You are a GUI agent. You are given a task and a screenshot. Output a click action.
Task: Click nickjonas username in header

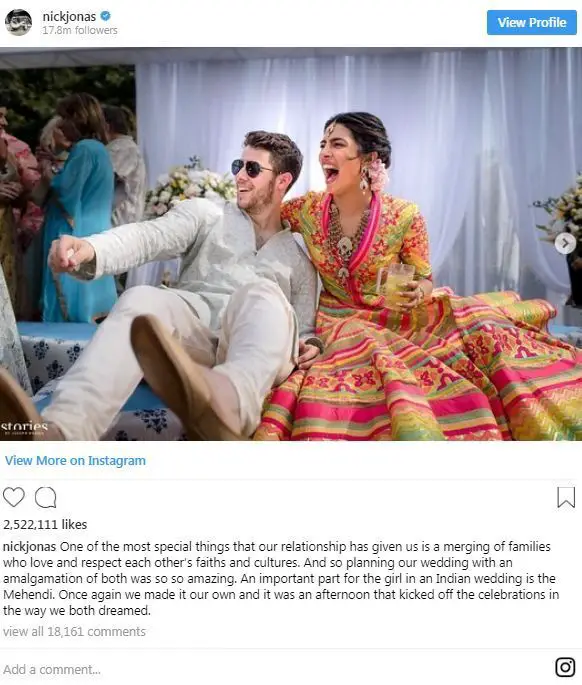coord(69,16)
